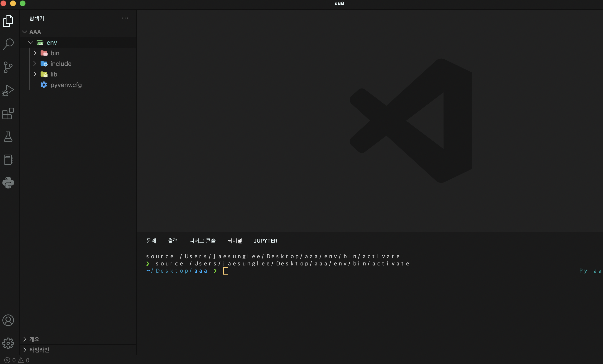Viewport: 603px width, 364px height.
Task: Click the first source activate command line
Action: click(273, 257)
